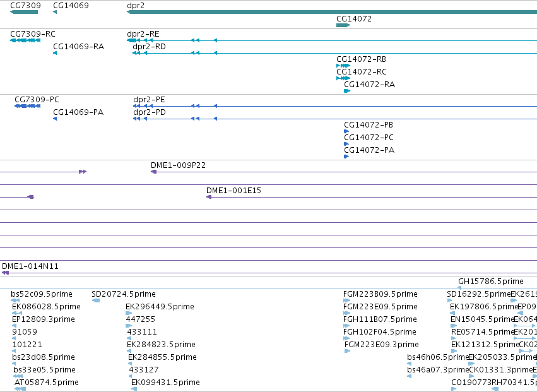Click the FGM223E09.5prime label
This screenshot has width=537, height=392.
click(381, 307)
